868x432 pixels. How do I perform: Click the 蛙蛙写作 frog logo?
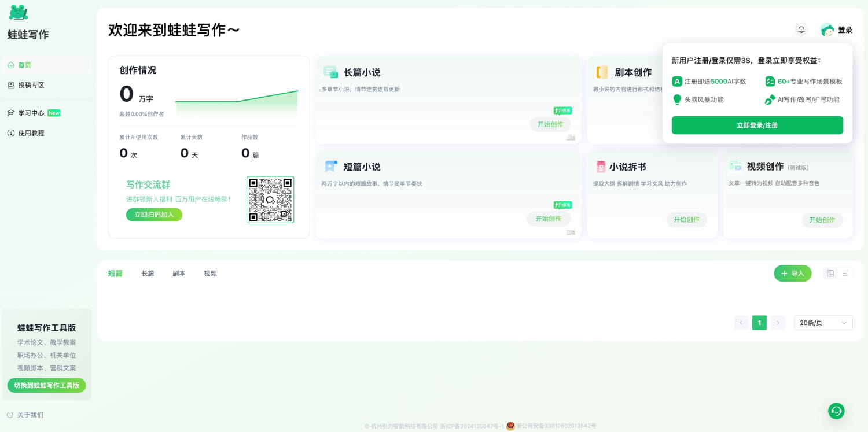tap(19, 13)
